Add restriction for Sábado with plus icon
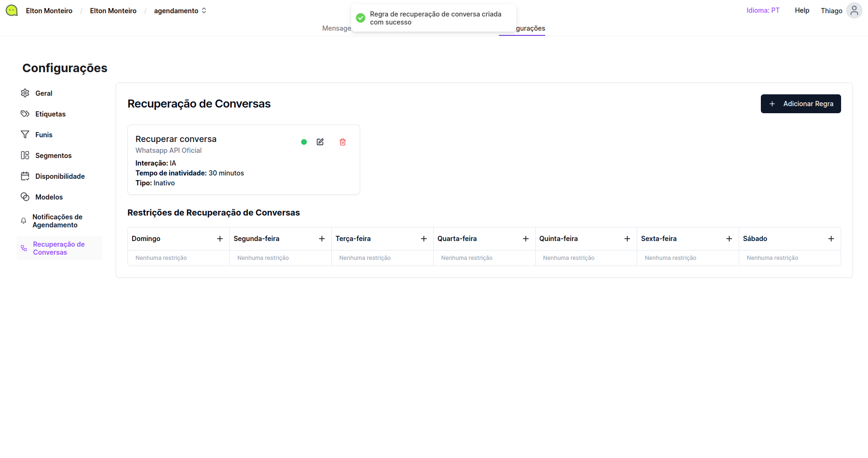The image size is (868, 458). click(831, 239)
